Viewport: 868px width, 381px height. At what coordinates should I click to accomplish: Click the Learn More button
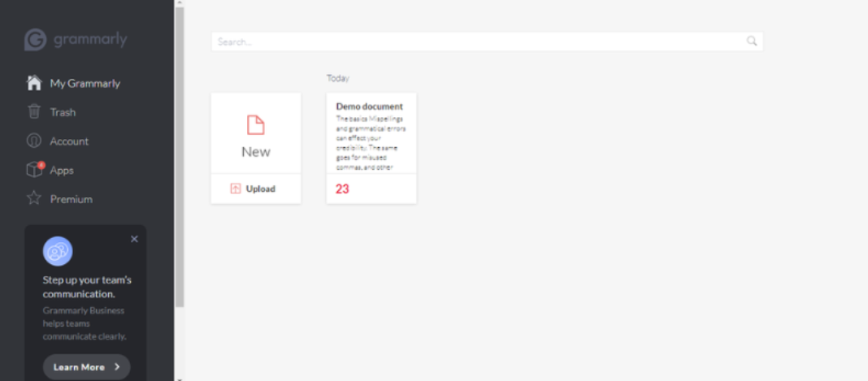pyautogui.click(x=86, y=366)
